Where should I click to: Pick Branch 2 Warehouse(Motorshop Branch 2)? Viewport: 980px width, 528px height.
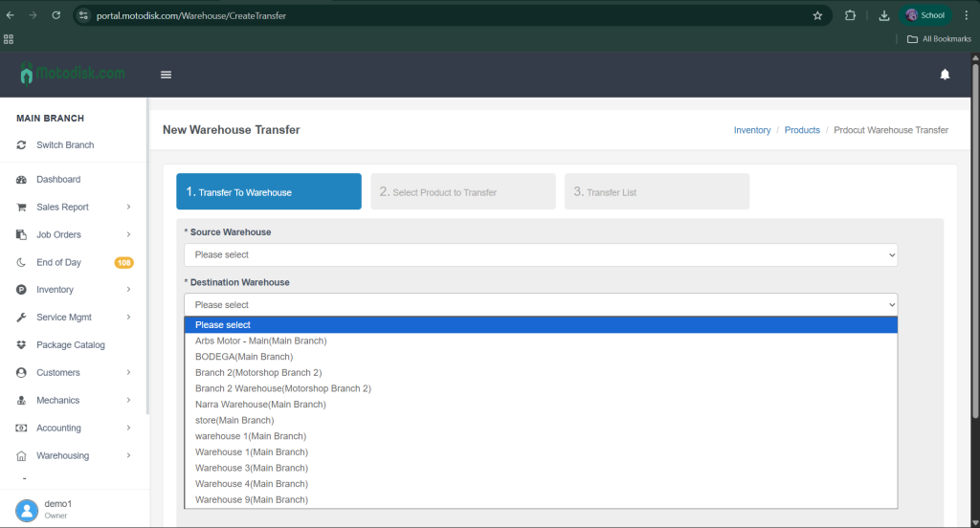coord(282,388)
